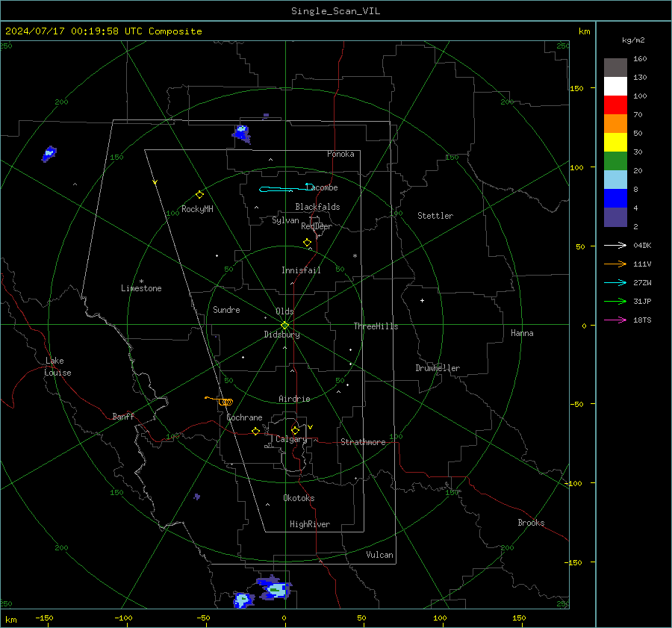The height and width of the screenshot is (628, 672).
Task: Pick the bright blue 4–8 legend swatch
Action: pos(615,199)
